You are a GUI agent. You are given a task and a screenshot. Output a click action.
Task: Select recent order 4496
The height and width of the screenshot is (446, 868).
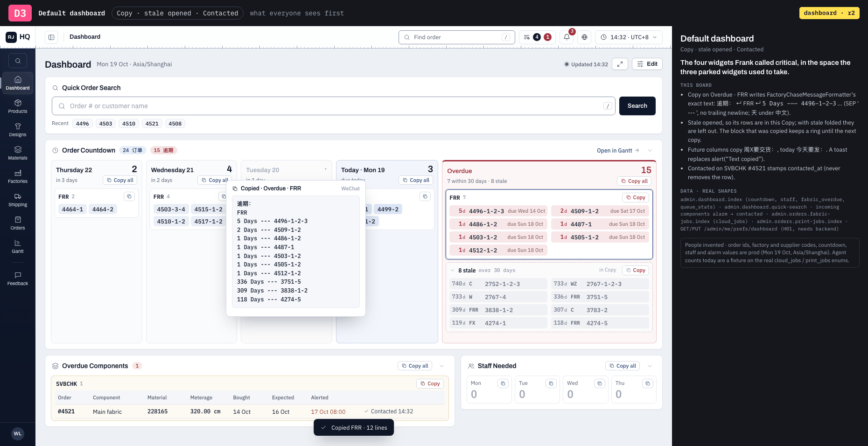pyautogui.click(x=83, y=124)
